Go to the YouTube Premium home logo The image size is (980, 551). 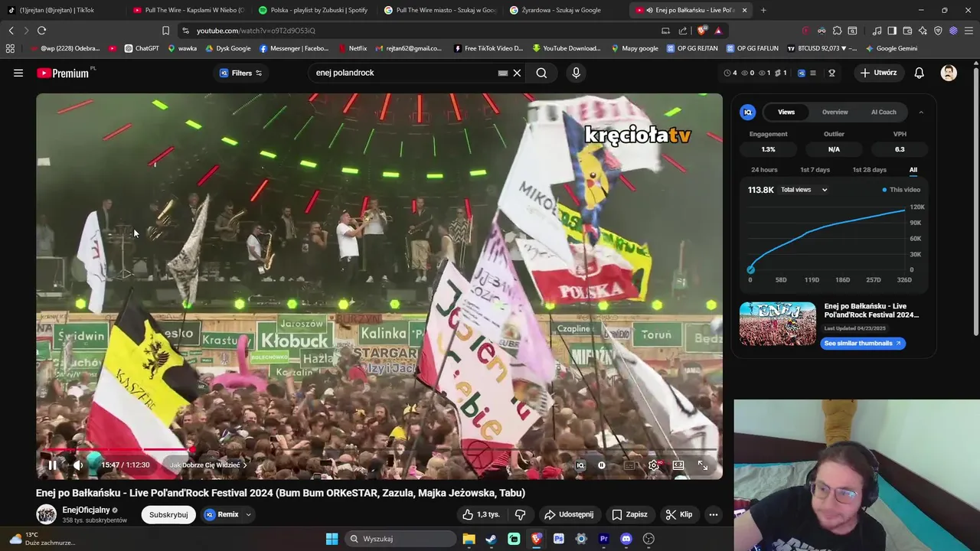pyautogui.click(x=63, y=73)
